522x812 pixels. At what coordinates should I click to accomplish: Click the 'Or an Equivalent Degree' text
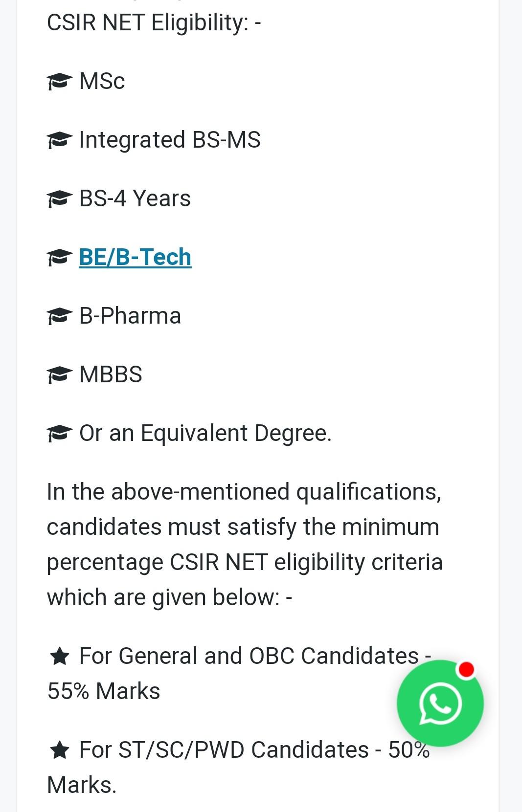coord(205,433)
